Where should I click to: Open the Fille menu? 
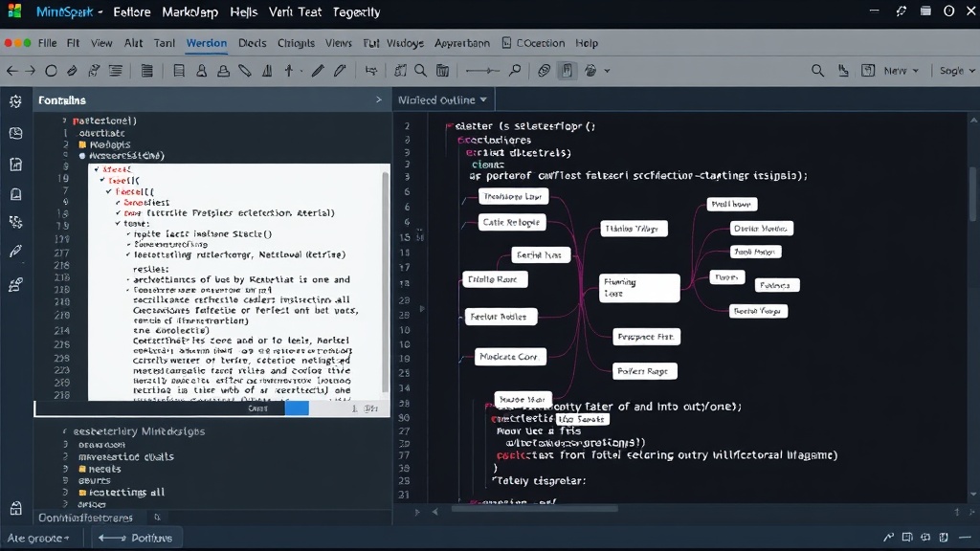click(x=47, y=43)
